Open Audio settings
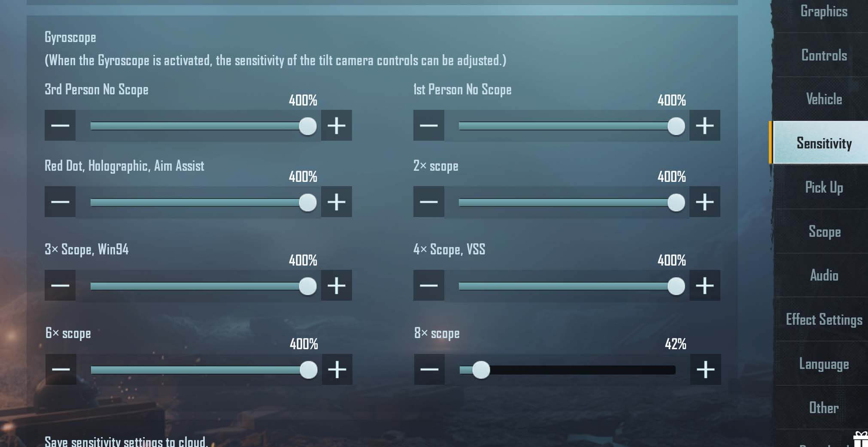The height and width of the screenshot is (447, 868). [824, 275]
